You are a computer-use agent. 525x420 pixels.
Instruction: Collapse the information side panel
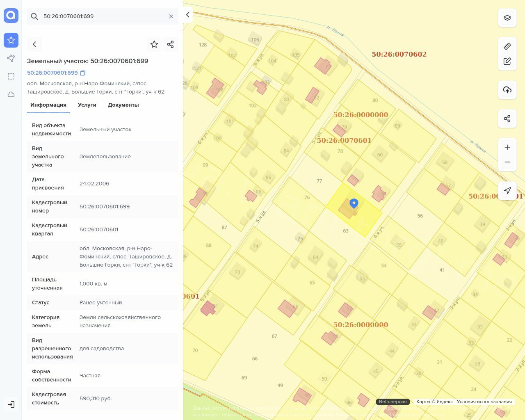click(187, 15)
